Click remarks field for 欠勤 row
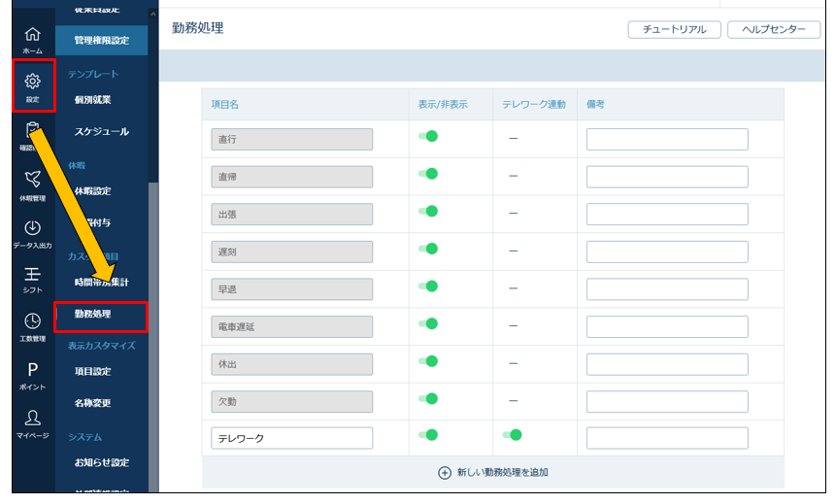This screenshot has height=504, width=835. [x=667, y=402]
